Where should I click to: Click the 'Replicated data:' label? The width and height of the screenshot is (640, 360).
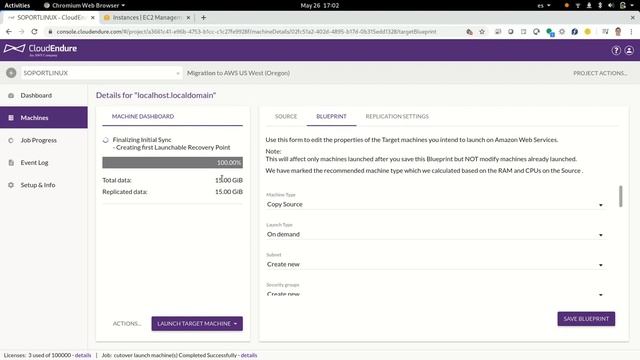point(125,191)
